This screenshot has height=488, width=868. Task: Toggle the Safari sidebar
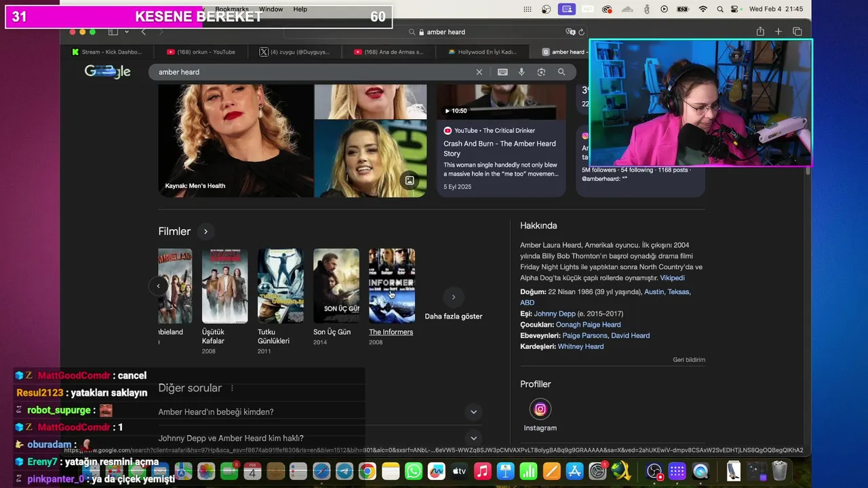click(113, 32)
